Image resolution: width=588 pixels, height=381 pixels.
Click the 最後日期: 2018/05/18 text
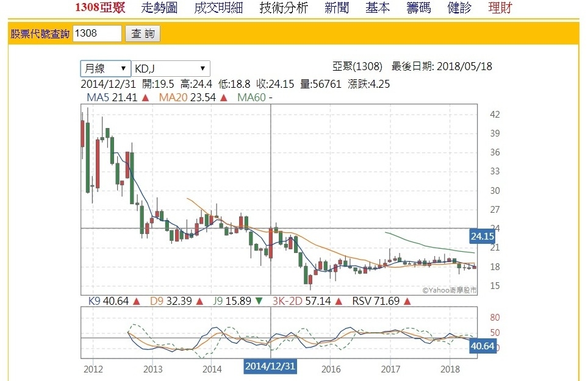442,66
